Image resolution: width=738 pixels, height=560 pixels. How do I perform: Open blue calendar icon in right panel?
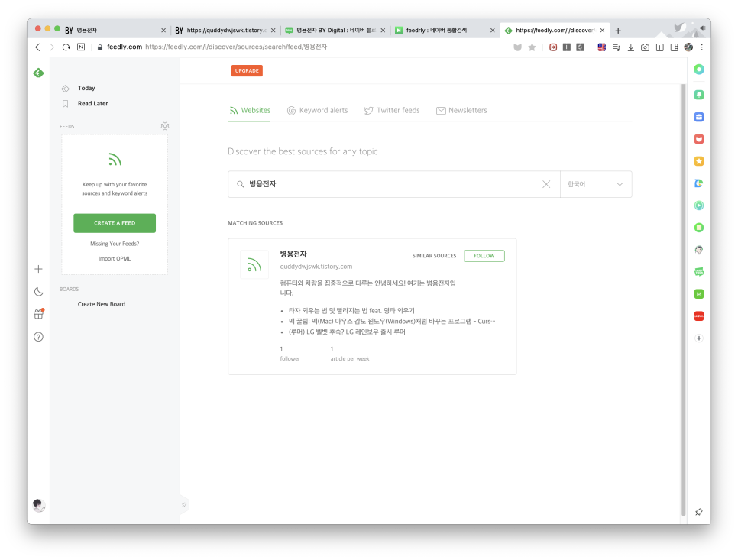pyautogui.click(x=699, y=117)
